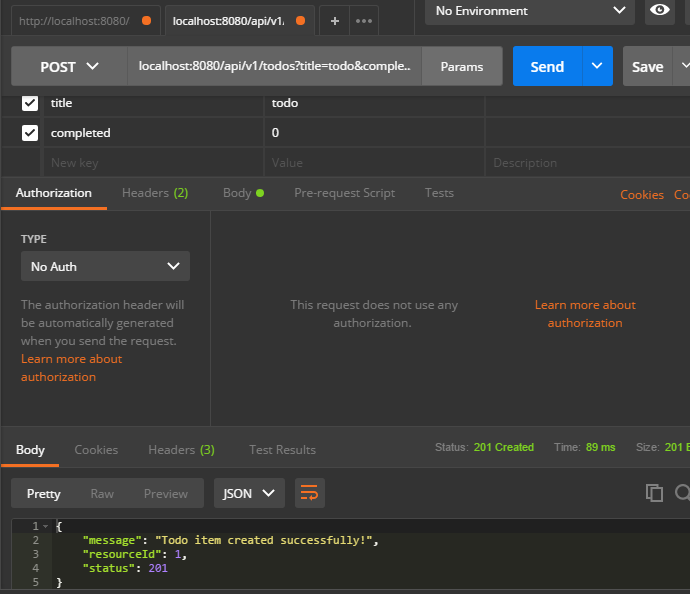Image resolution: width=690 pixels, height=594 pixels.
Task: Open the request Headers (2) tab
Action: [155, 193]
